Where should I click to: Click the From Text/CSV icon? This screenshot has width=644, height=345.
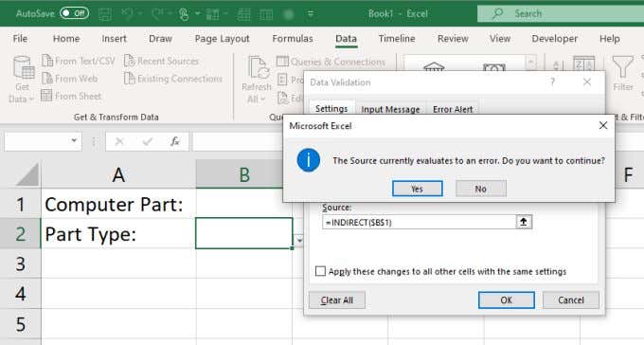(x=47, y=61)
